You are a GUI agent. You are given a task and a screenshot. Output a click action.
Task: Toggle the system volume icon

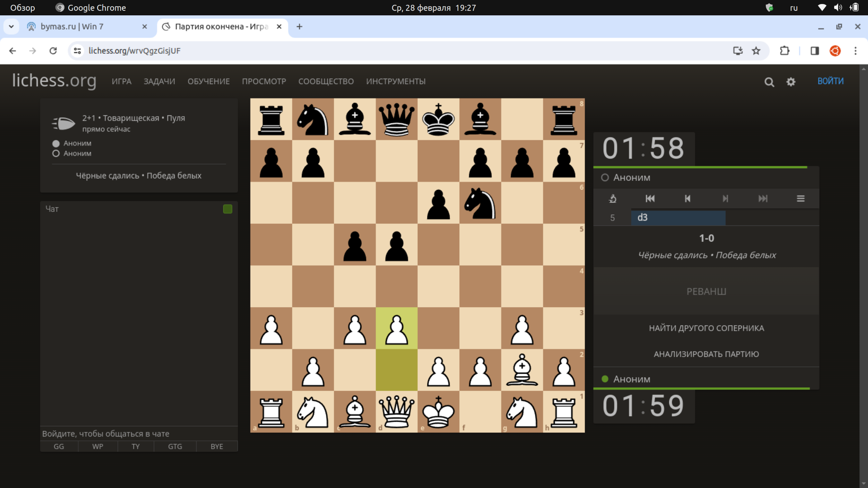tap(838, 8)
